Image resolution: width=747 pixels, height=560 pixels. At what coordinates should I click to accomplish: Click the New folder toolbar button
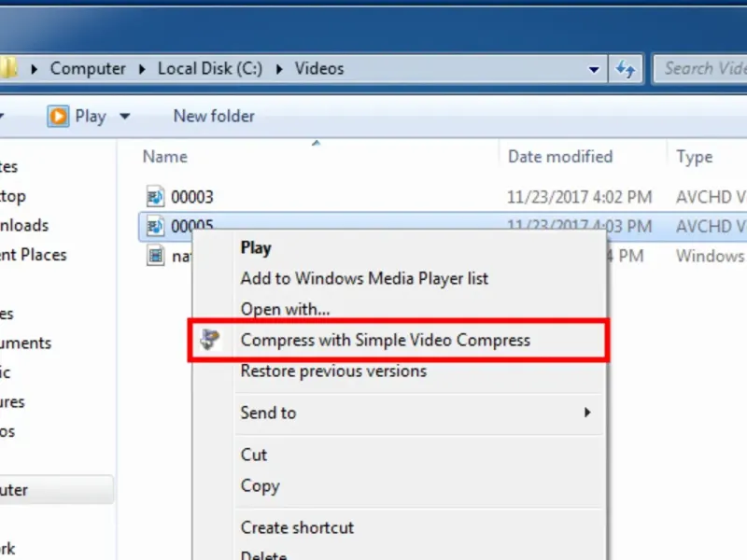(214, 116)
